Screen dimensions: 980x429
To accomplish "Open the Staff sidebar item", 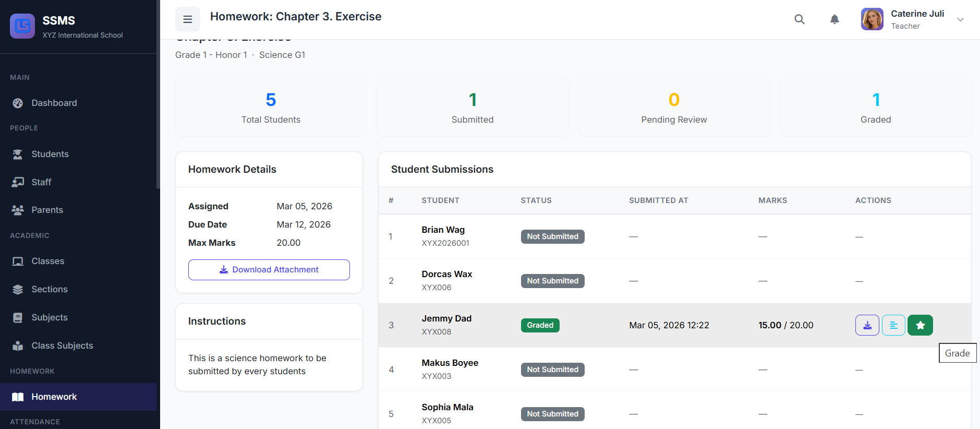I will coord(41,182).
